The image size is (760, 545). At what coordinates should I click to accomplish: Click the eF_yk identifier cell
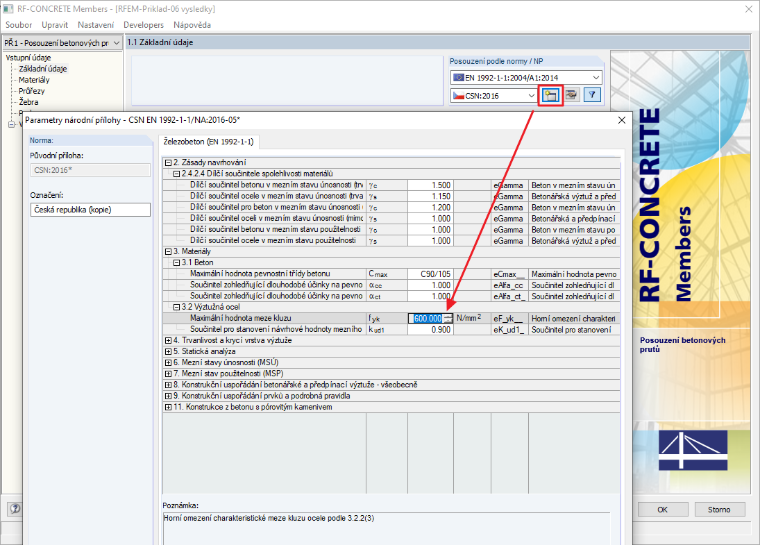509,319
